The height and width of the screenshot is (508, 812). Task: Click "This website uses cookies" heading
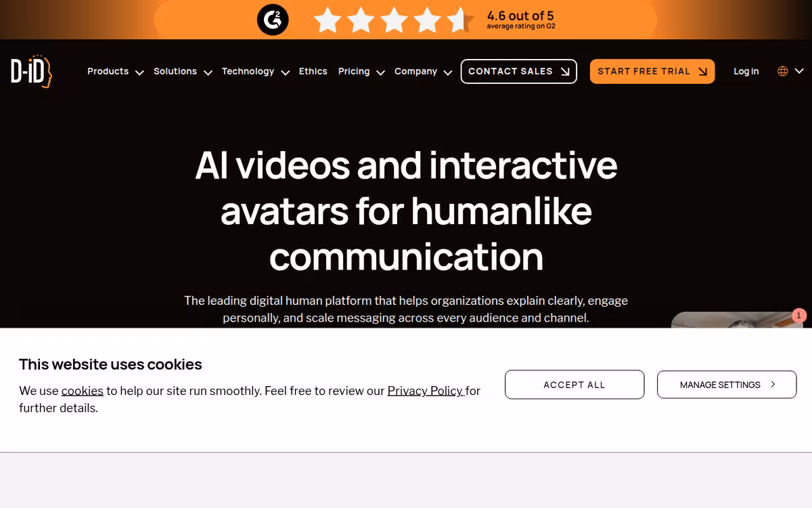click(x=110, y=364)
